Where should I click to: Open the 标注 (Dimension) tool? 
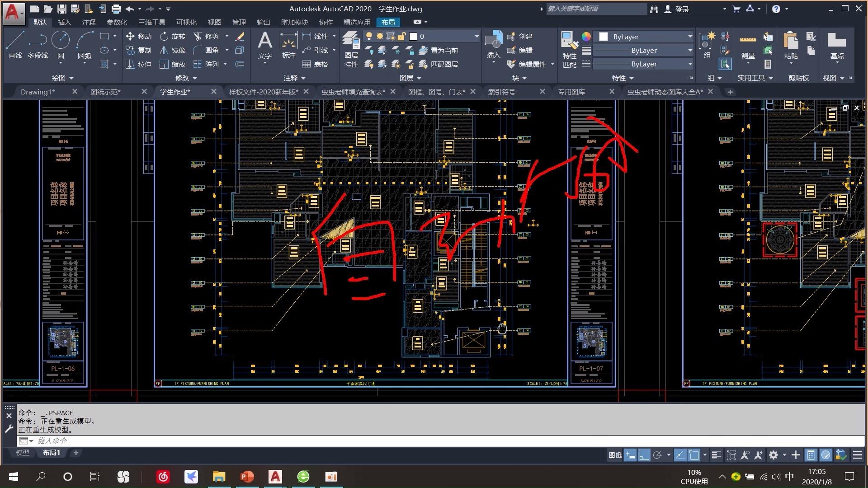288,45
